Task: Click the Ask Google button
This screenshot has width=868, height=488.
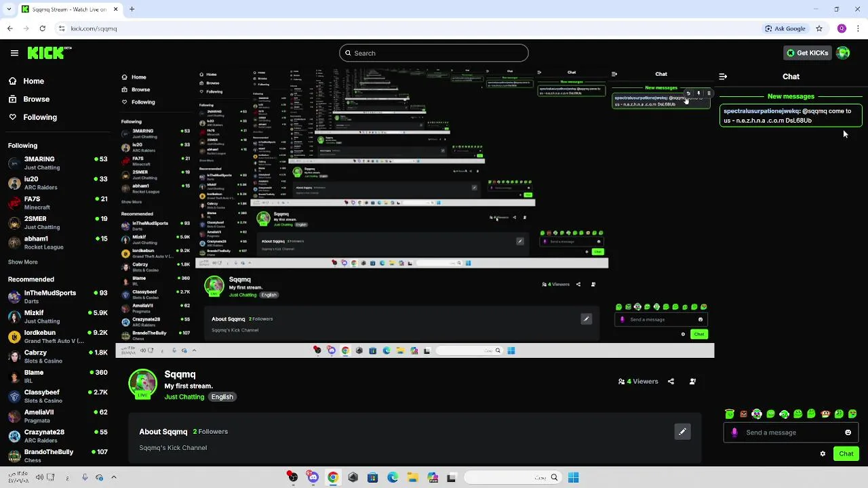Action: click(x=785, y=28)
